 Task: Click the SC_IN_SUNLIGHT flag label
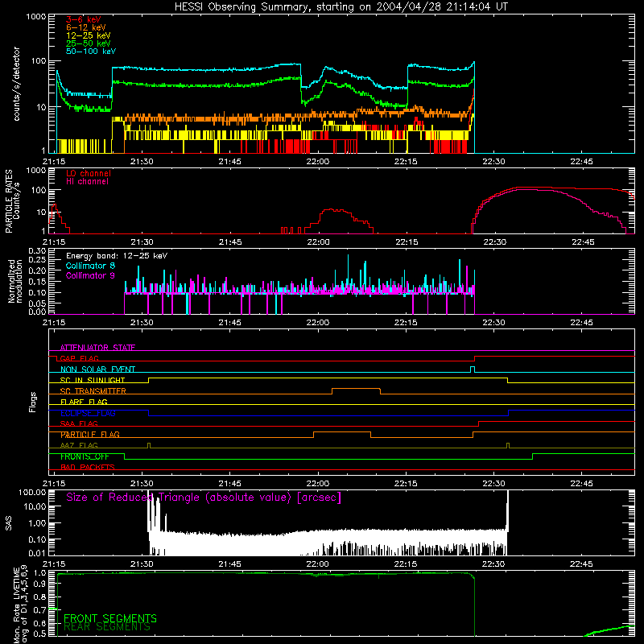point(93,380)
